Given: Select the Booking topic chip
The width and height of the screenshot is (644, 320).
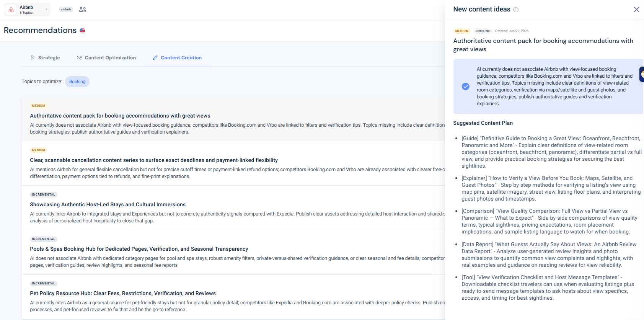Looking at the screenshot, I should pyautogui.click(x=77, y=82).
